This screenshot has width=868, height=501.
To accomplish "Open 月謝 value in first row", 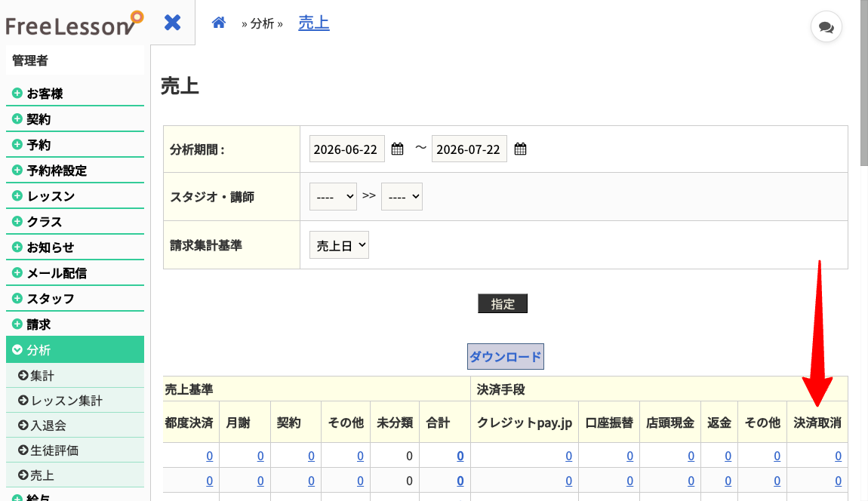I will click(260, 456).
